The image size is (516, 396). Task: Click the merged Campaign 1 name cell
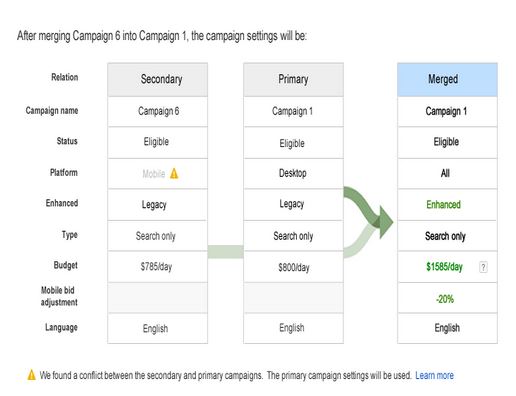pyautogui.click(x=447, y=111)
